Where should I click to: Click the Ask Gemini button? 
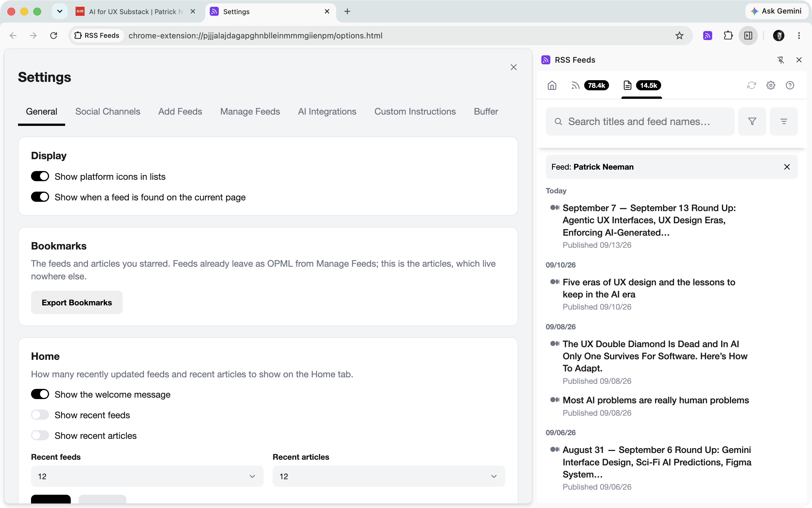(x=776, y=11)
